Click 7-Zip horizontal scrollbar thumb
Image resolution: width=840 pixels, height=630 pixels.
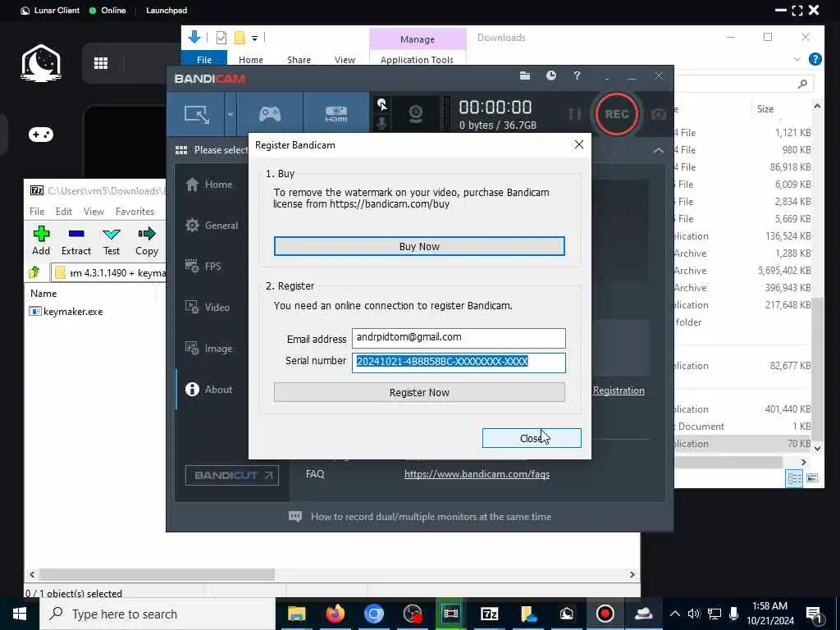tap(157, 574)
